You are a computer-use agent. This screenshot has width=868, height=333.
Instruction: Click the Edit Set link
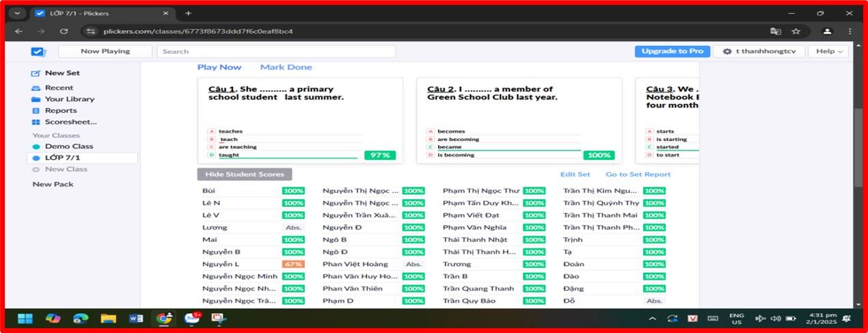pos(575,174)
